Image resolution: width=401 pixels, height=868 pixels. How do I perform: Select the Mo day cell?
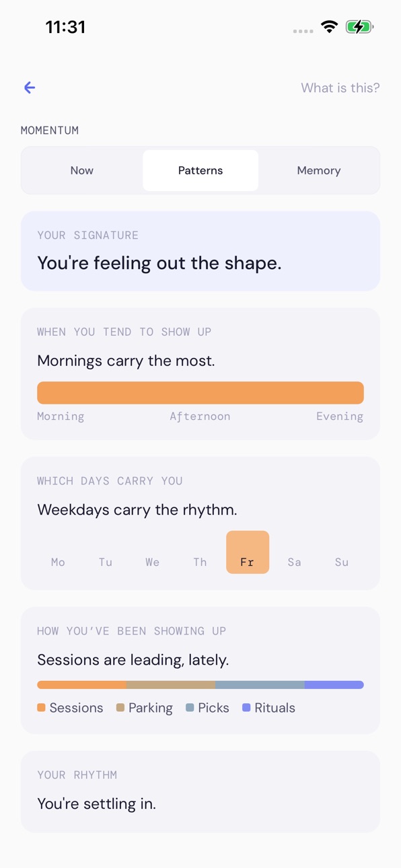coord(59,562)
